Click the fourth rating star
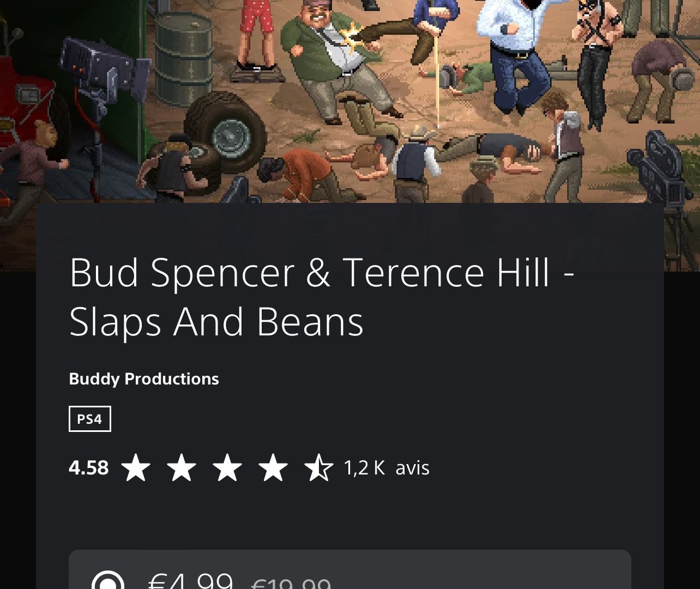This screenshot has width=700, height=589. click(x=273, y=468)
